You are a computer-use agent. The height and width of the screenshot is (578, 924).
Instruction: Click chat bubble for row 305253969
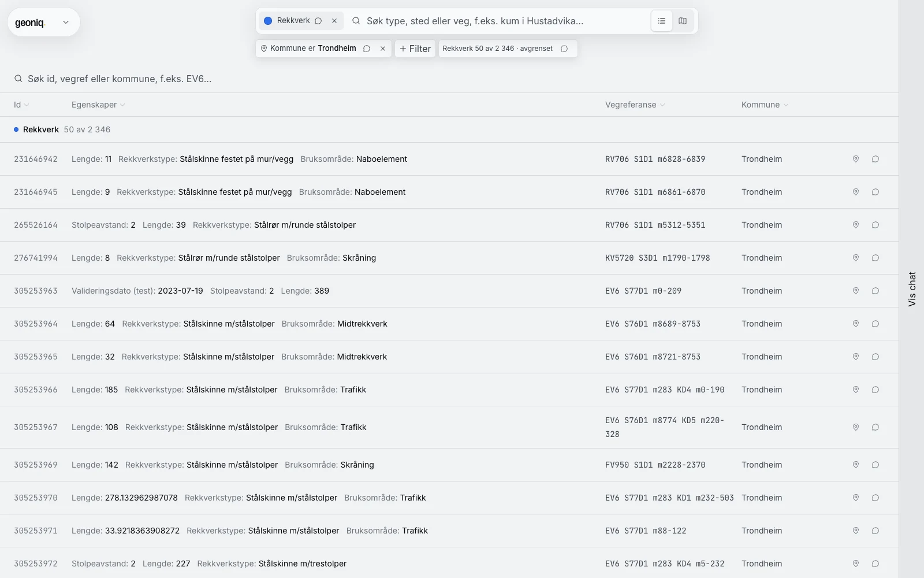(875, 465)
